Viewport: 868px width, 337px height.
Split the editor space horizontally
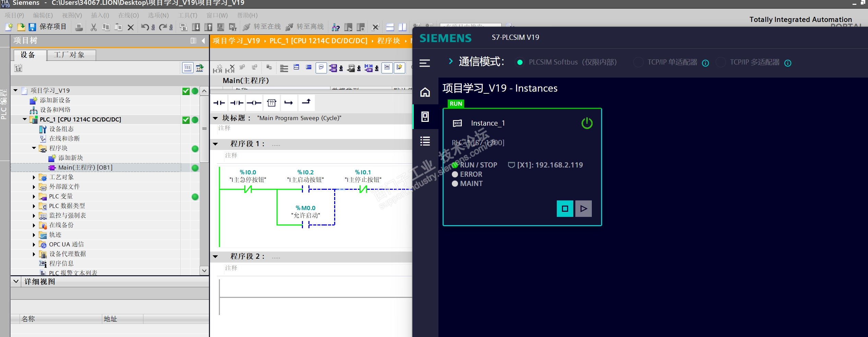[x=390, y=27]
